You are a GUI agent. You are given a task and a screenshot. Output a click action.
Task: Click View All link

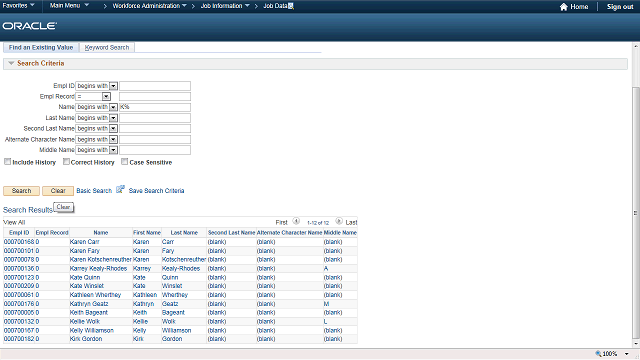pyautogui.click(x=14, y=222)
